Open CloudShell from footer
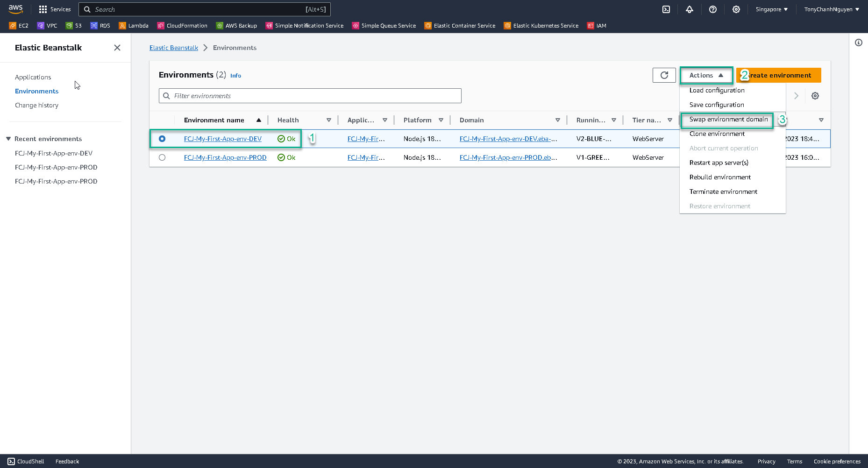This screenshot has height=468, width=868. pyautogui.click(x=26, y=461)
